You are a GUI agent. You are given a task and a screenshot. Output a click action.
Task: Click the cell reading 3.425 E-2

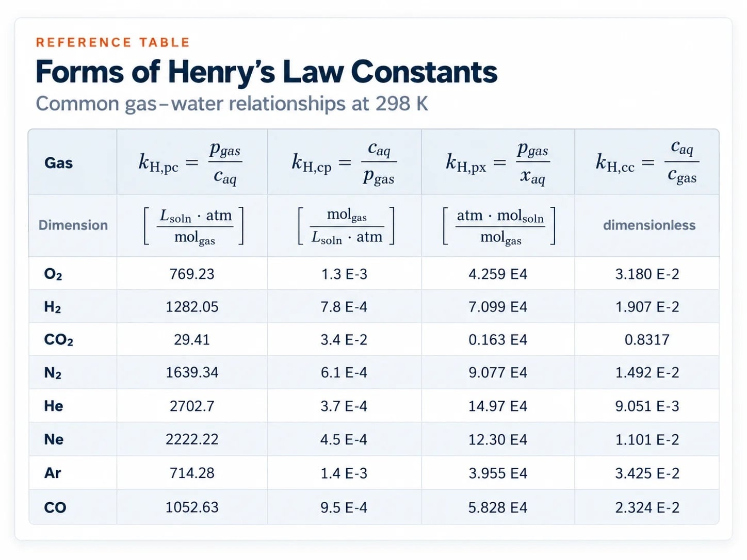tap(647, 473)
